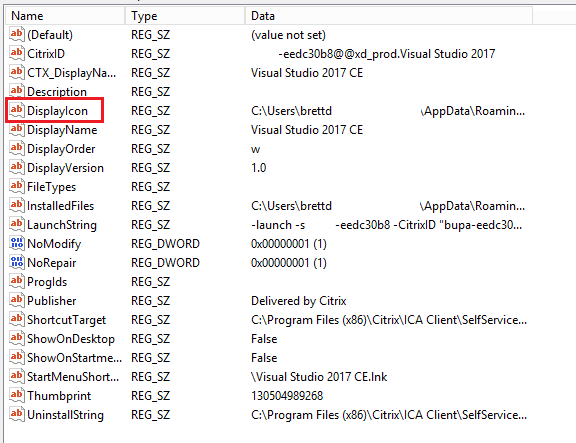Select the ProgIds value name

point(47,282)
